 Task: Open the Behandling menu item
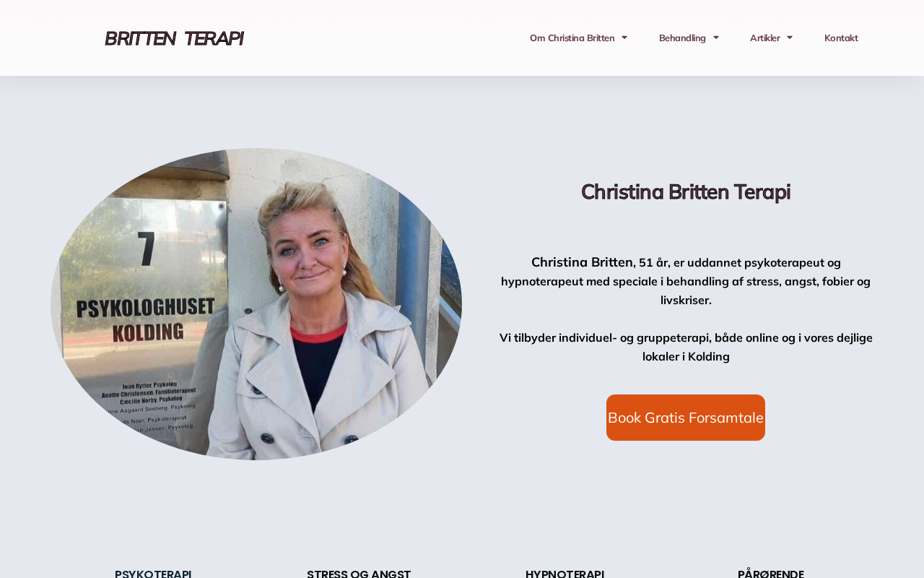(682, 38)
